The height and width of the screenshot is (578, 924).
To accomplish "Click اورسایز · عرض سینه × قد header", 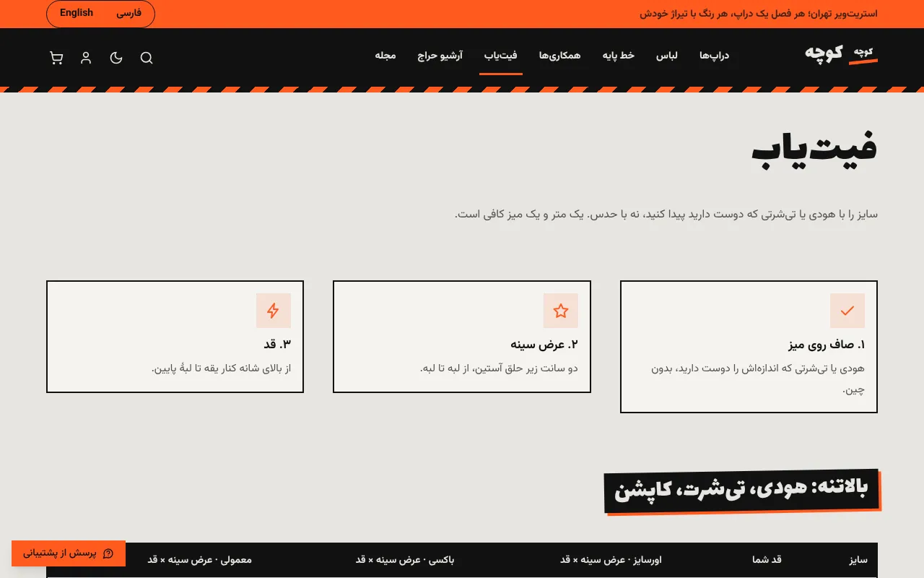I will point(611,560).
